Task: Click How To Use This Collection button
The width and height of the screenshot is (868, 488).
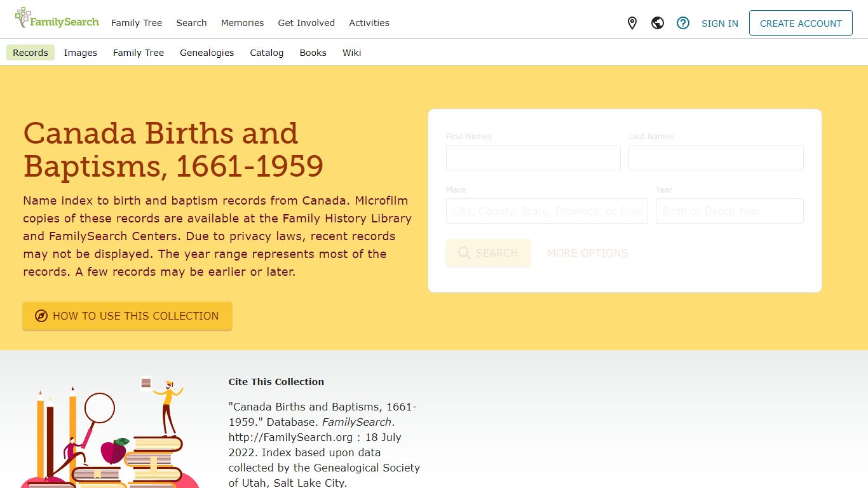Action: pos(128,316)
